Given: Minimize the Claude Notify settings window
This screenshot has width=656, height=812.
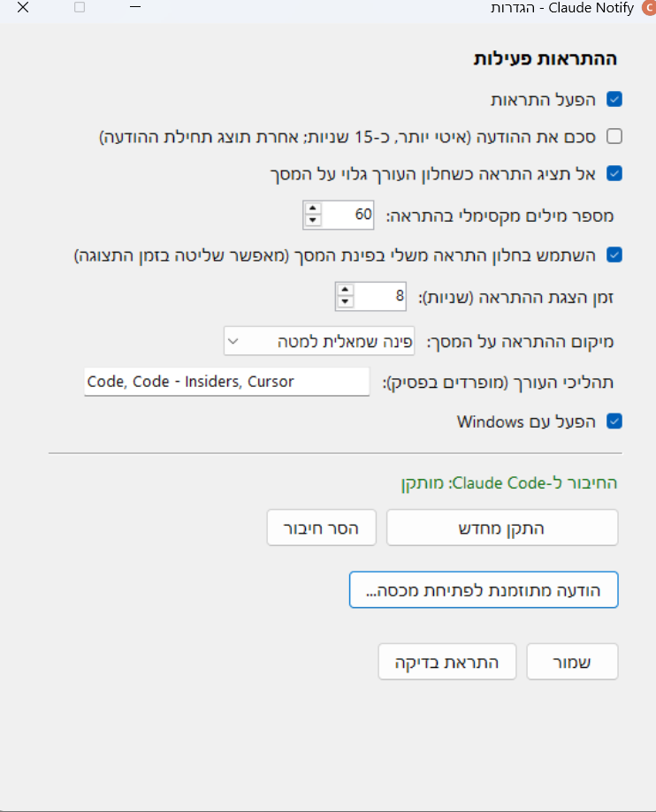Looking at the screenshot, I should pos(135,7).
